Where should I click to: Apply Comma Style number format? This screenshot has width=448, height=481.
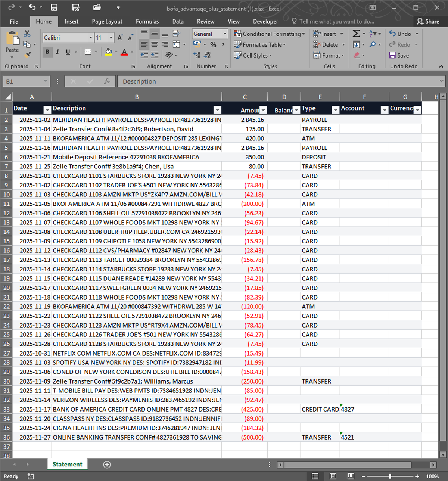click(x=223, y=44)
